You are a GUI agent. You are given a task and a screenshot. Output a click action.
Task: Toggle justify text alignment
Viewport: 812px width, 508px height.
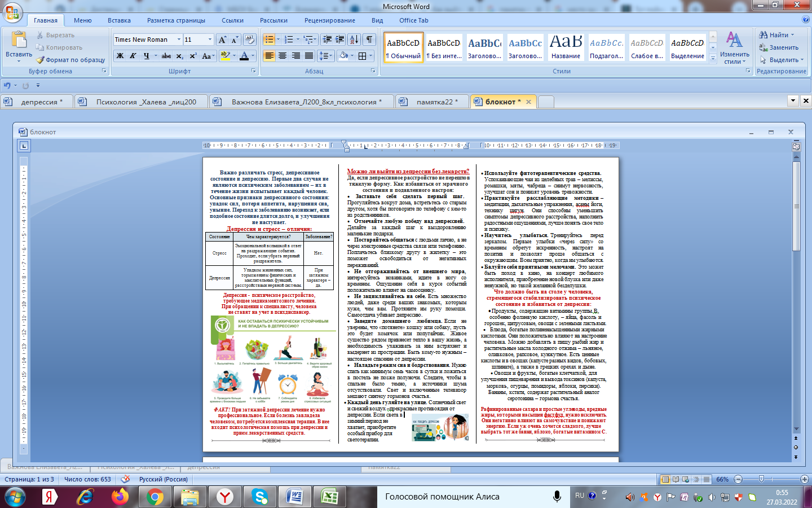tap(309, 56)
